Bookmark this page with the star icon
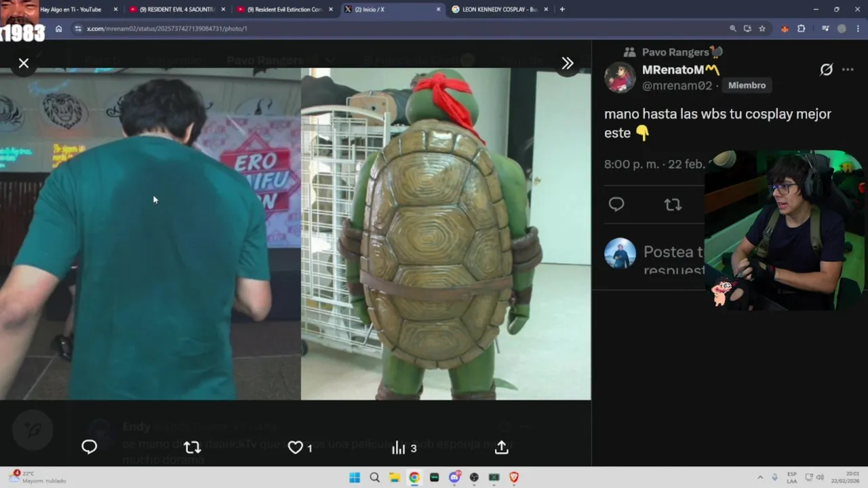The width and height of the screenshot is (868, 488). [762, 28]
